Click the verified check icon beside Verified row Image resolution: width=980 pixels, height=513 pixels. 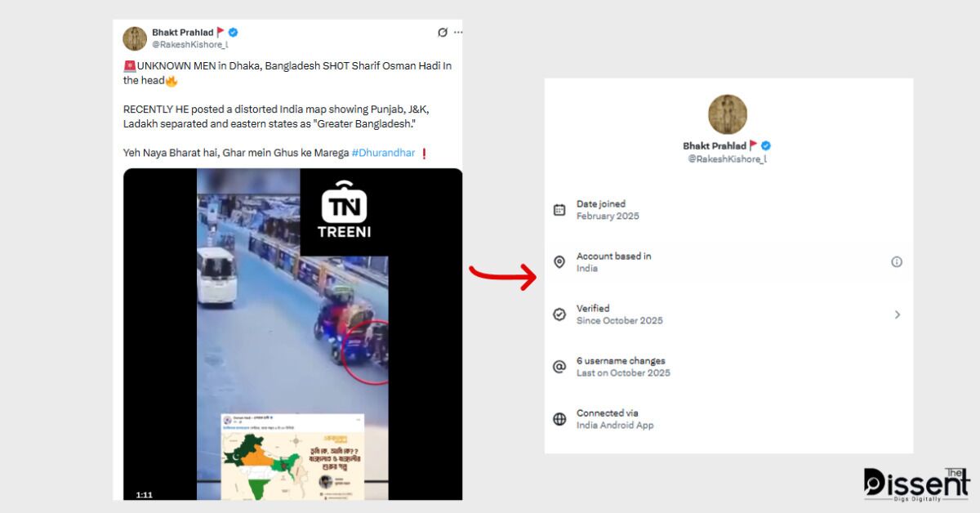[559, 314]
